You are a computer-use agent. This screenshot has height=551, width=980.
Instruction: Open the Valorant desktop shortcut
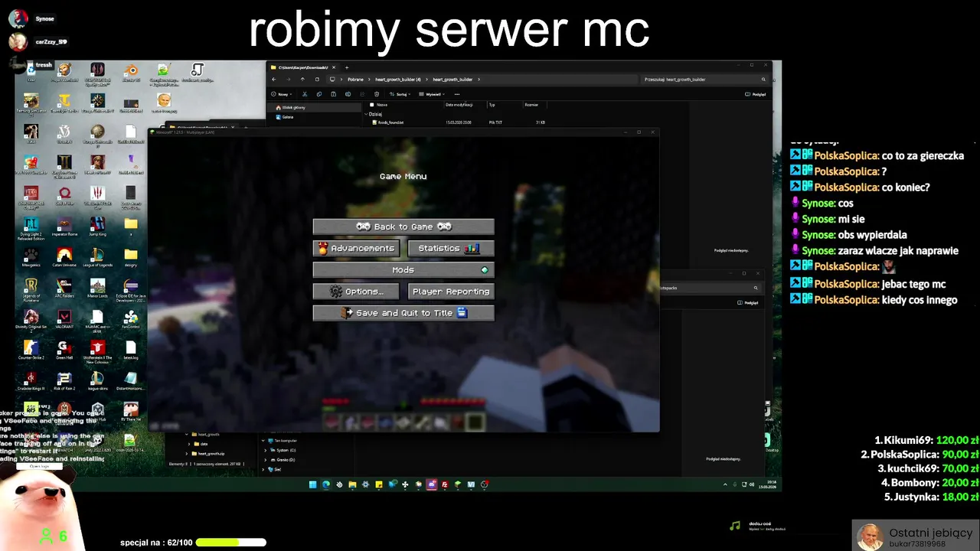pyautogui.click(x=64, y=318)
